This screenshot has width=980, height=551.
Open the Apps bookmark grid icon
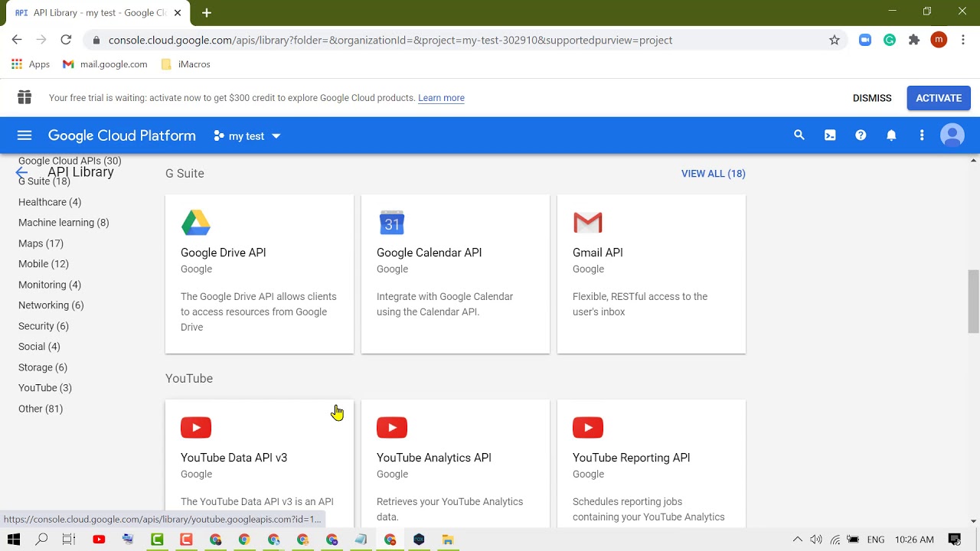click(x=17, y=64)
